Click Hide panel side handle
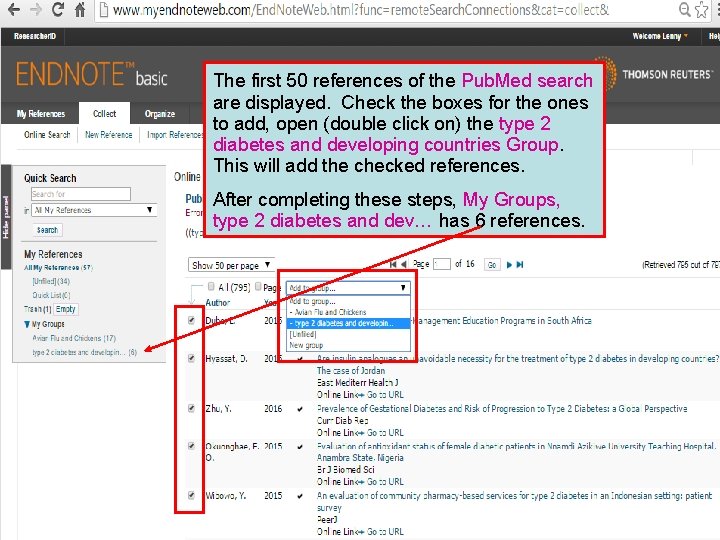Screen dimensions: 720x540 click(6, 217)
